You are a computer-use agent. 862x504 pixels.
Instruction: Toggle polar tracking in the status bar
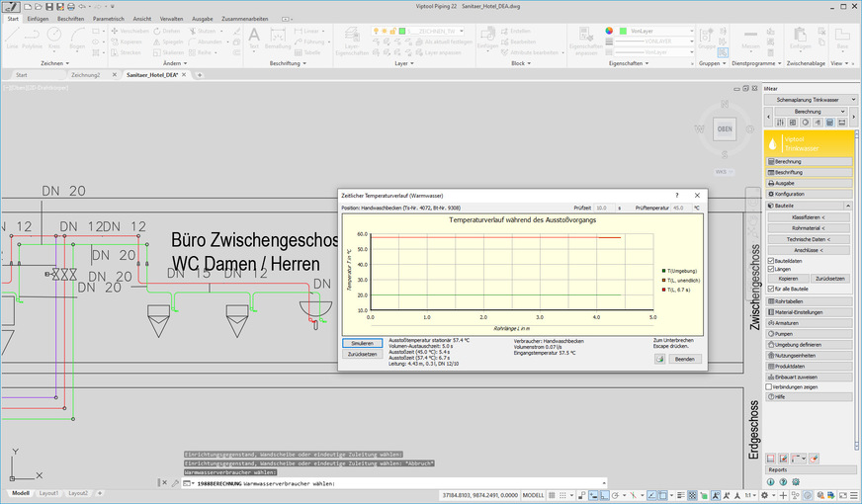point(616,495)
